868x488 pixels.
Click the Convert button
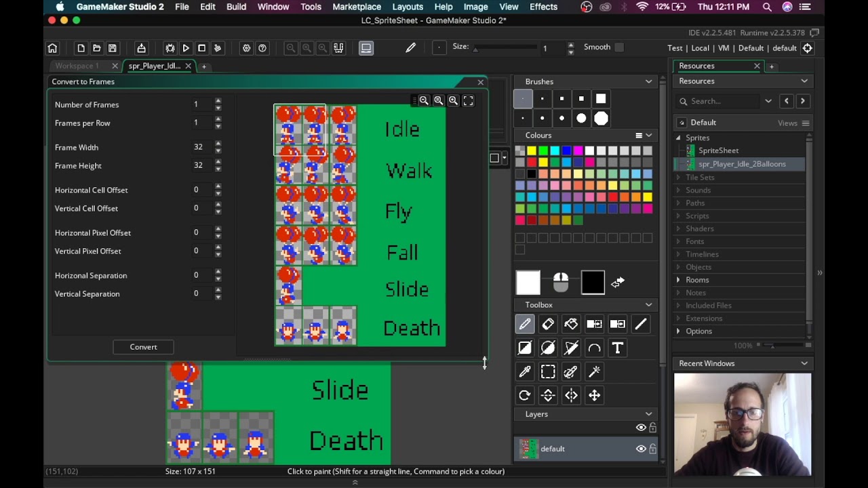point(143,347)
